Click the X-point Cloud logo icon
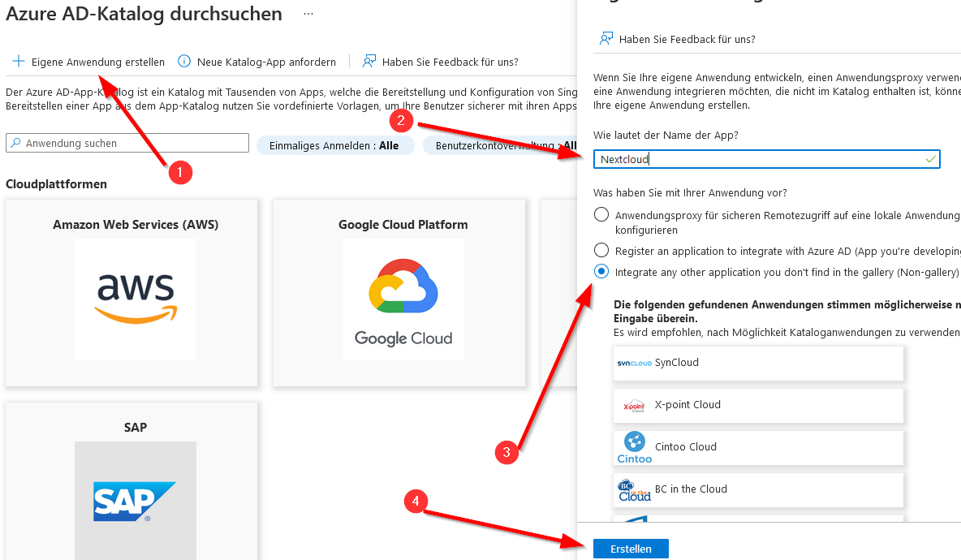The height and width of the screenshot is (560, 961). pyautogui.click(x=635, y=406)
